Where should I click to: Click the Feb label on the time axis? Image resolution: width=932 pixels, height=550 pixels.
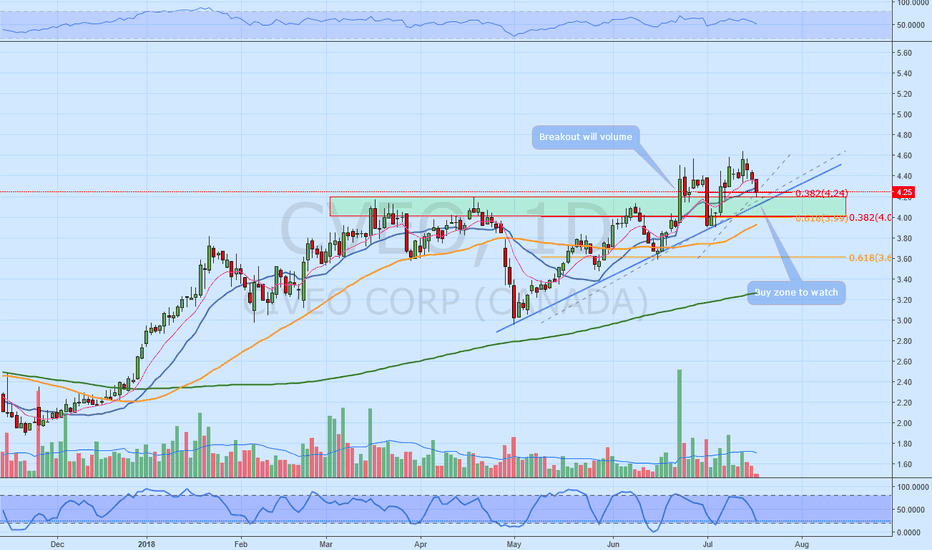[241, 544]
